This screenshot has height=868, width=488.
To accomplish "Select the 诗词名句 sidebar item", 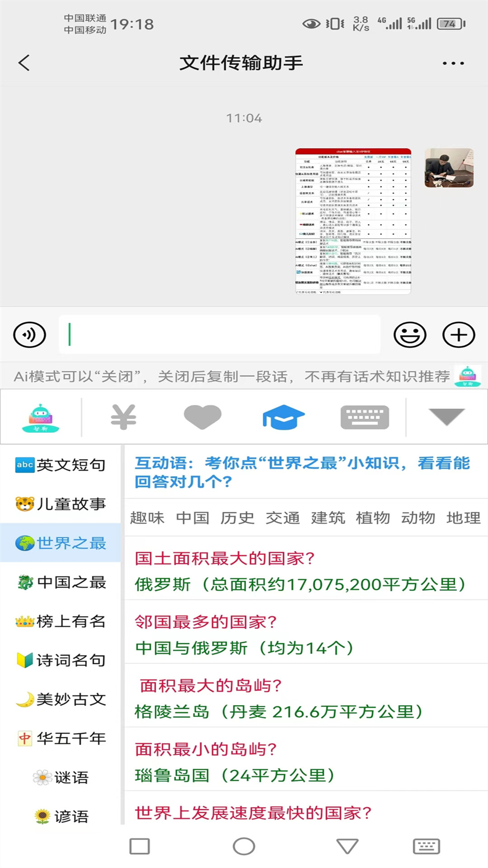I will point(61,660).
